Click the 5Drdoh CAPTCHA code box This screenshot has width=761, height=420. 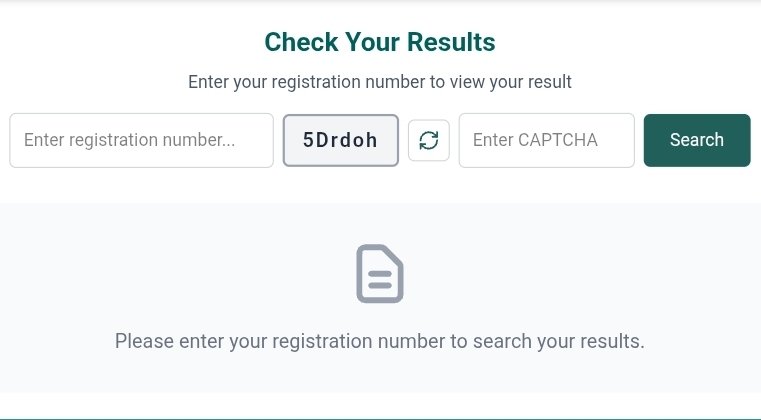click(x=340, y=140)
